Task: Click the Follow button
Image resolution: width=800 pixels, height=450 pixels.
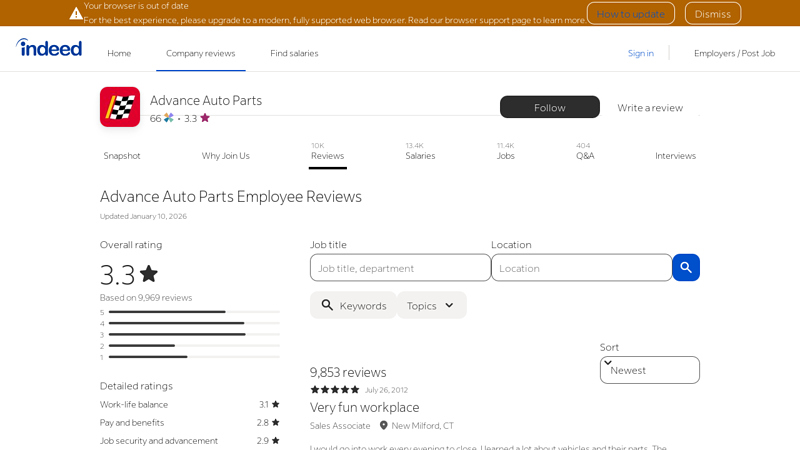Action: pos(549,107)
